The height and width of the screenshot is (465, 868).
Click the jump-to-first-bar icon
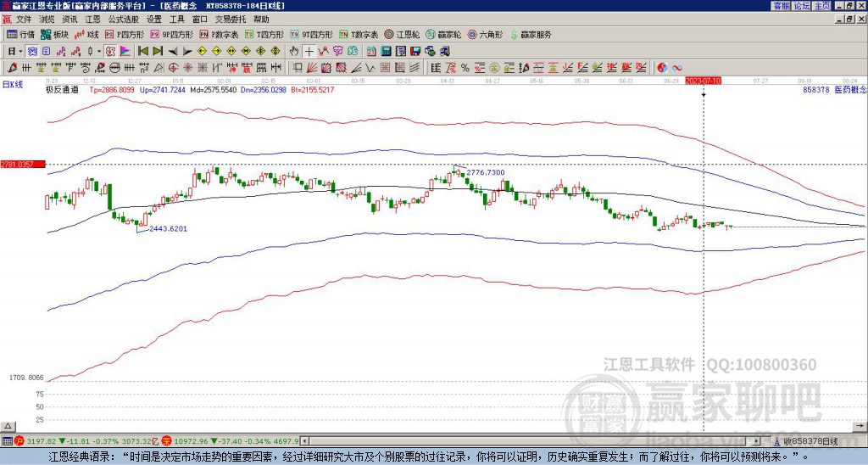click(142, 52)
